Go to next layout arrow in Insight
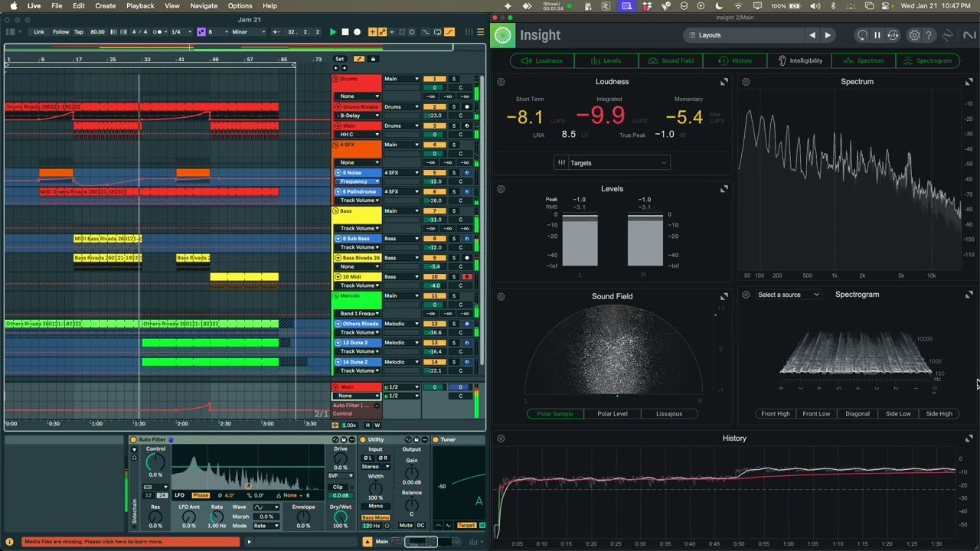980x551 pixels. (x=828, y=35)
